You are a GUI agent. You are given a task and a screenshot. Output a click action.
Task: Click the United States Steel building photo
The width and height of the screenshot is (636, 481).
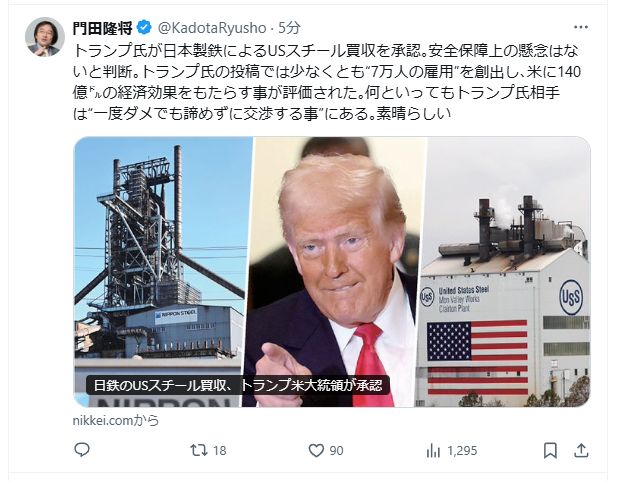pyautogui.click(x=504, y=272)
